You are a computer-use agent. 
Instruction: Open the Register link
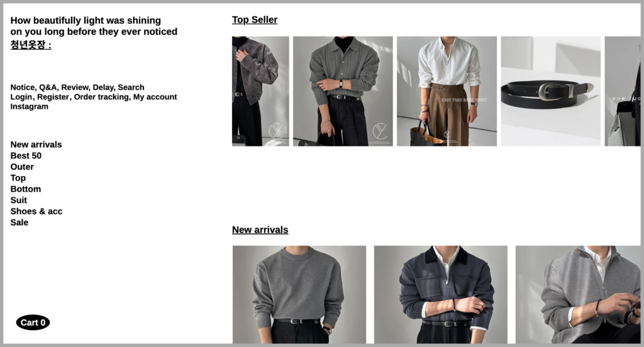tap(54, 97)
